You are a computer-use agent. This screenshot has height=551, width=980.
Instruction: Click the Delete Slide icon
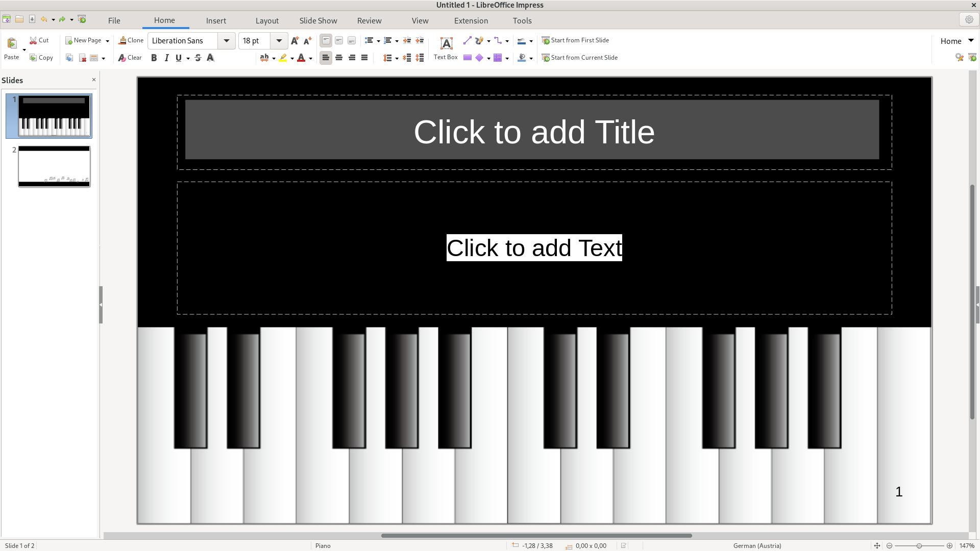82,58
